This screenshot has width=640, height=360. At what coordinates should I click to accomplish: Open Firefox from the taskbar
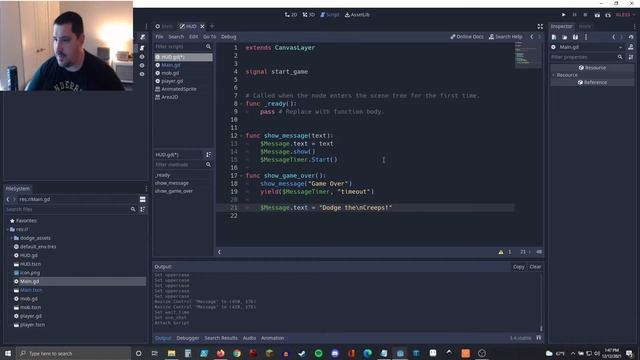pos(220,353)
